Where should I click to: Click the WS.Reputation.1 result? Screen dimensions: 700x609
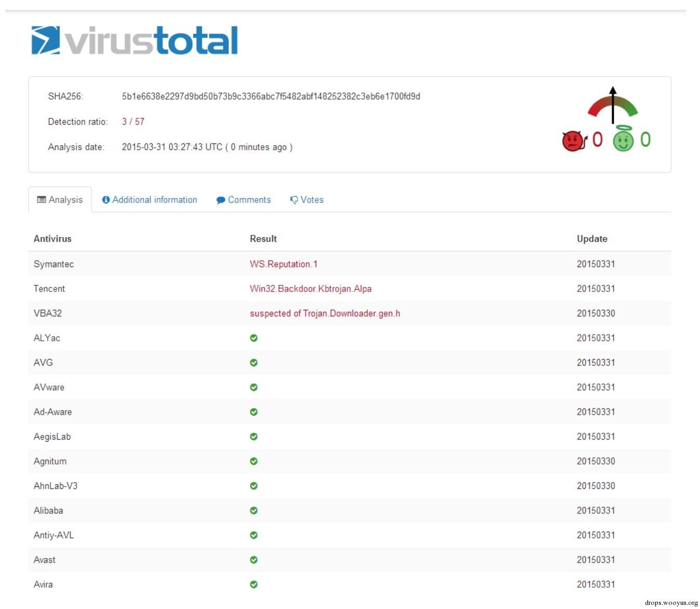point(284,264)
